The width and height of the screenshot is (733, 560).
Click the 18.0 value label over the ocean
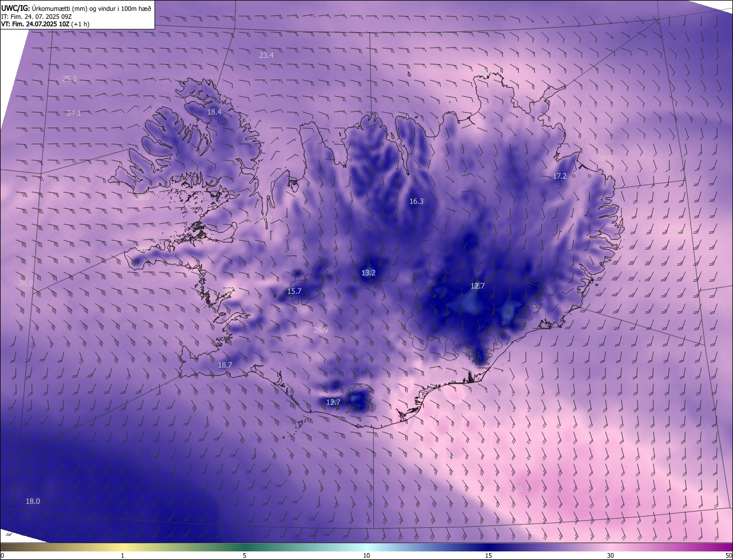pos(33,502)
